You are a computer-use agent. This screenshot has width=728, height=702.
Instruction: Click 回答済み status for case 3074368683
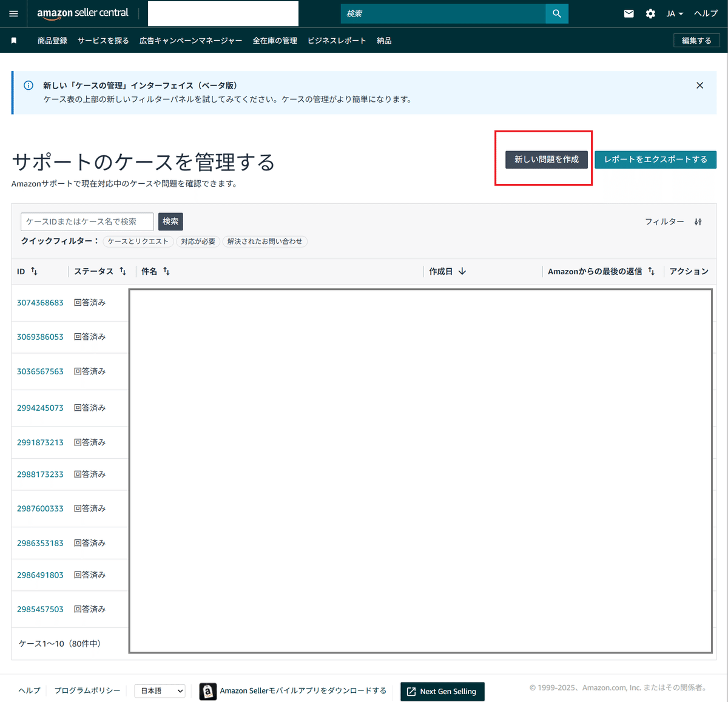coord(90,303)
